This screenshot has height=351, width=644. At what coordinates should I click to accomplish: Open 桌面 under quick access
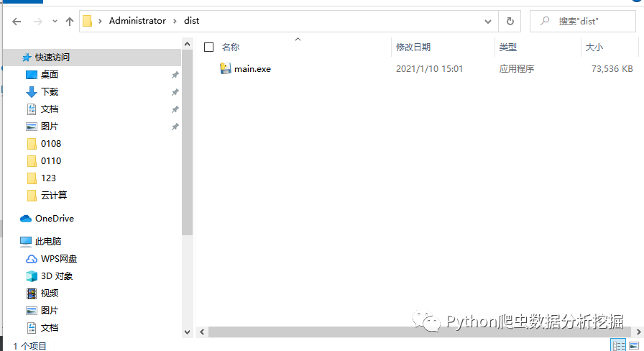click(50, 74)
